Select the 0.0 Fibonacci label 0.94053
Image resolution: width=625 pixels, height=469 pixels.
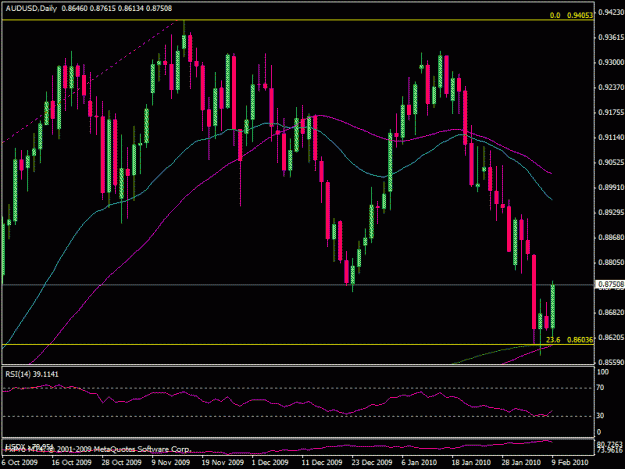pyautogui.click(x=571, y=15)
